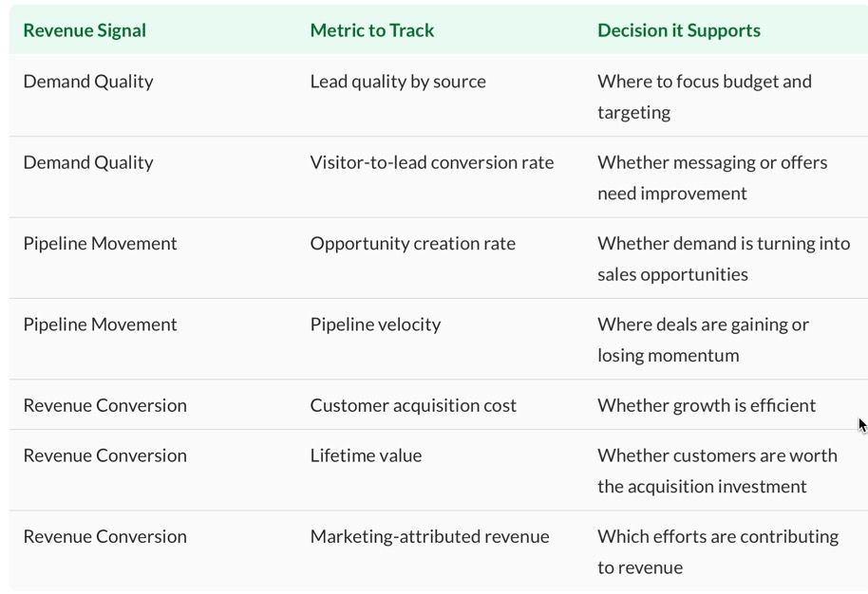Click Which efforts are contributing to revenue

[718, 552]
